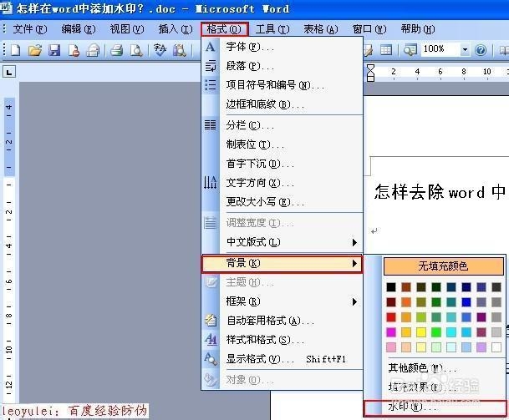This screenshot has height=420, width=509.
Task: Choose 分栏 menu entry
Action: [x=282, y=125]
